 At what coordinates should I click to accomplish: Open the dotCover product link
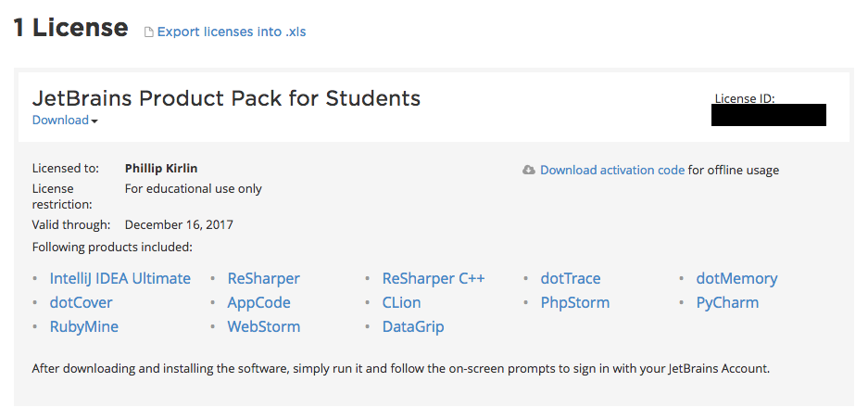tap(81, 302)
